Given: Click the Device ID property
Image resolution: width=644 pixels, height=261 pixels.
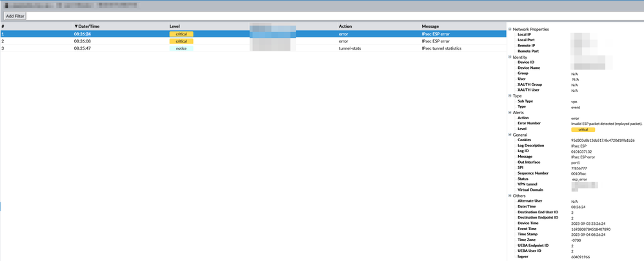Looking at the screenshot, I should click(x=525, y=62).
